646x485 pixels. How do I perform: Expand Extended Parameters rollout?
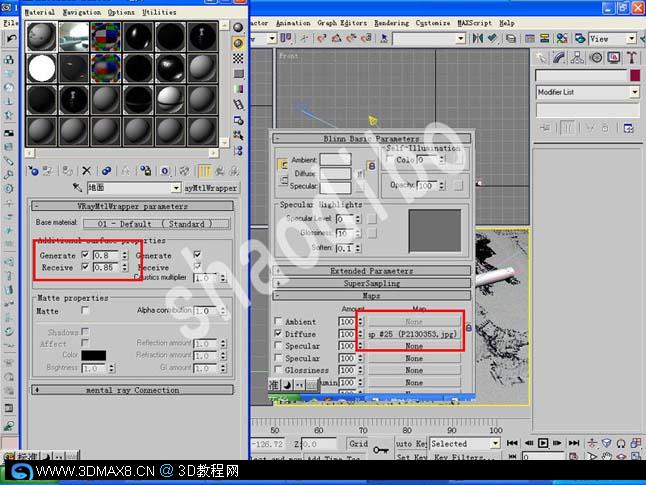coord(372,271)
